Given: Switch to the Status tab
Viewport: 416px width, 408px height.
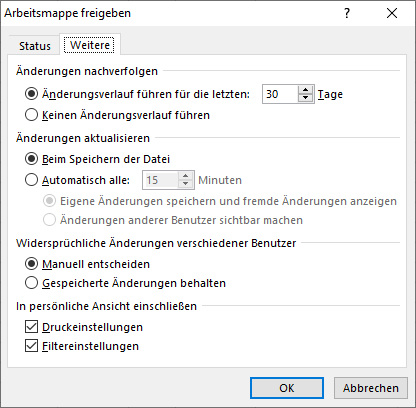Looking at the screenshot, I should 35,46.
